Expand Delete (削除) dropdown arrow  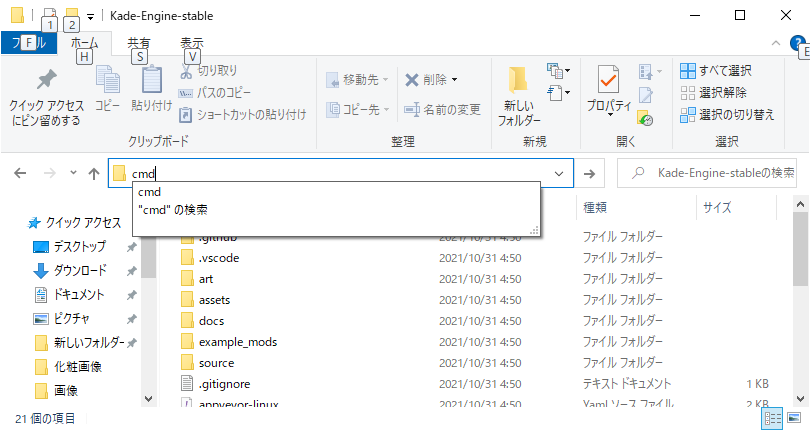(455, 80)
